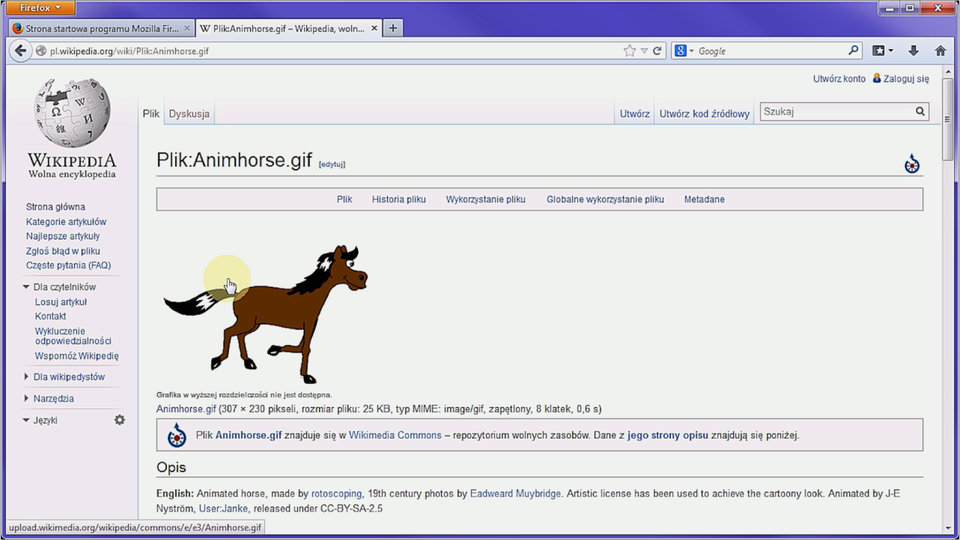
Task: Open Kategorie artykułów in the sidebar
Action: pyautogui.click(x=66, y=222)
